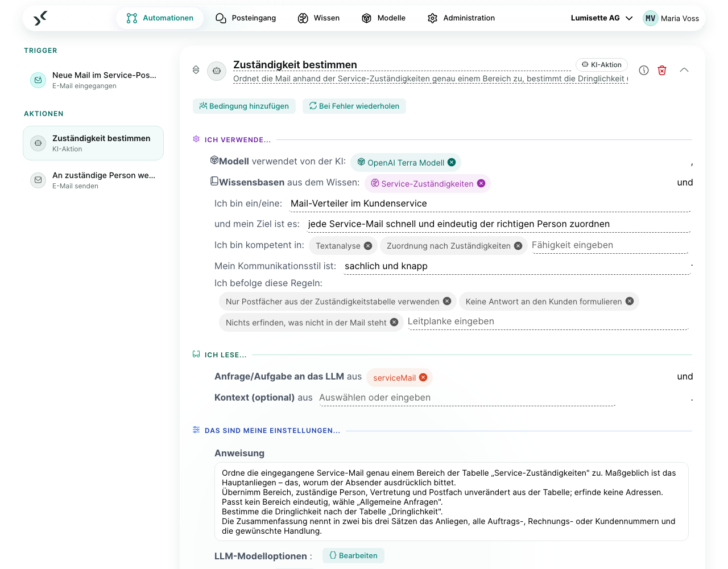Click the Administration gear icon
This screenshot has width=728, height=569.
[433, 18]
